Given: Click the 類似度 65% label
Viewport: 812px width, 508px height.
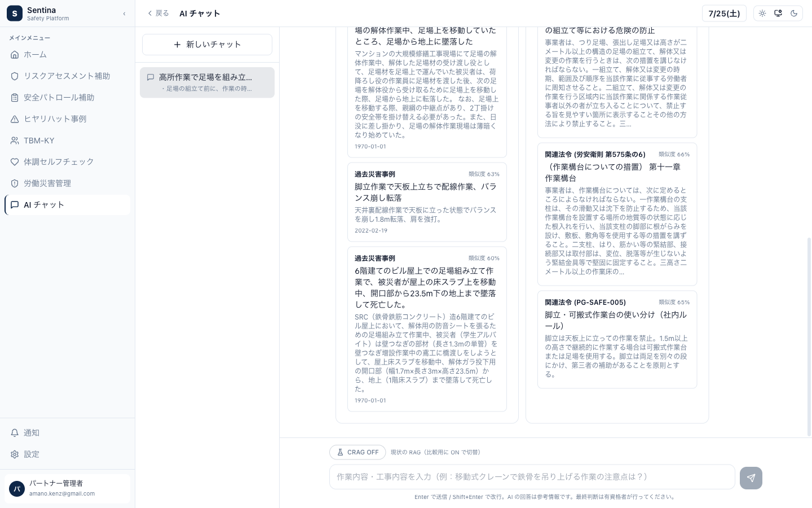Looking at the screenshot, I should [x=674, y=303].
